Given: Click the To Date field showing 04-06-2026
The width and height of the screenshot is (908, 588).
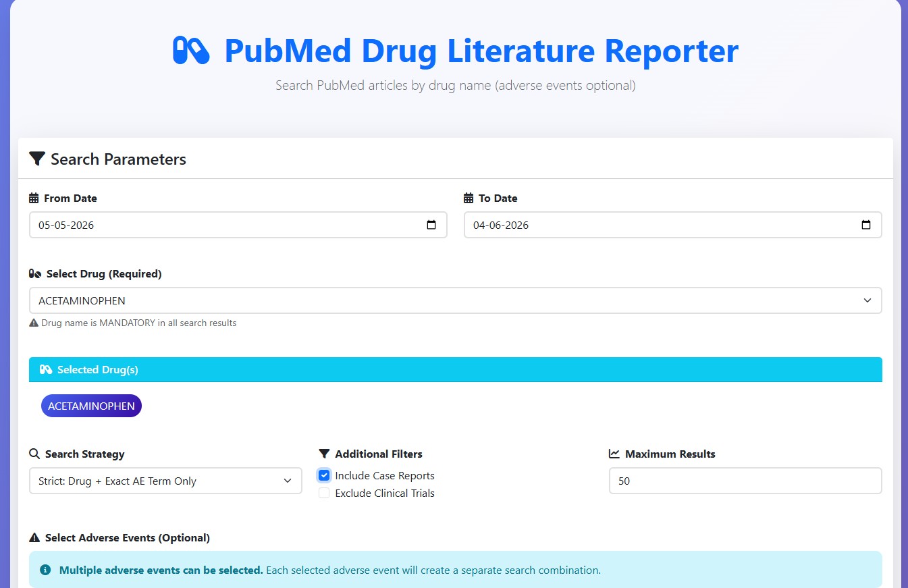Looking at the screenshot, I should pos(673,225).
